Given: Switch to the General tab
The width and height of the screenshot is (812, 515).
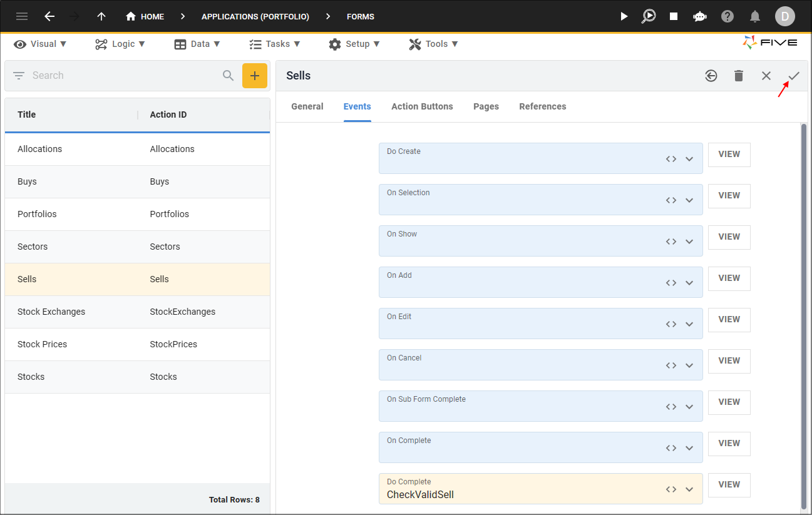Looking at the screenshot, I should tap(307, 106).
